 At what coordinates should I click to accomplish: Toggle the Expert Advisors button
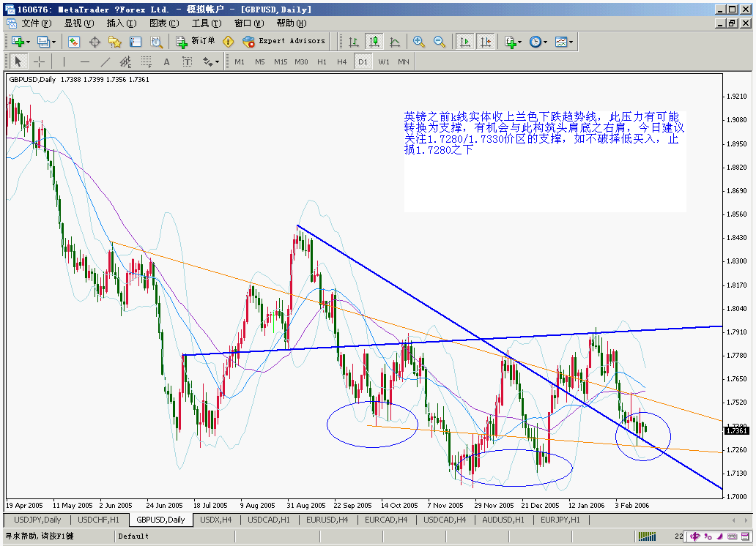click(283, 42)
